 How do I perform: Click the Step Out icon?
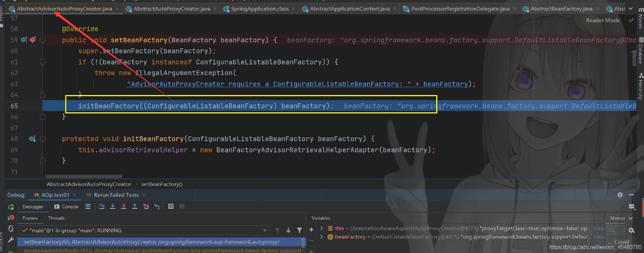(x=134, y=206)
